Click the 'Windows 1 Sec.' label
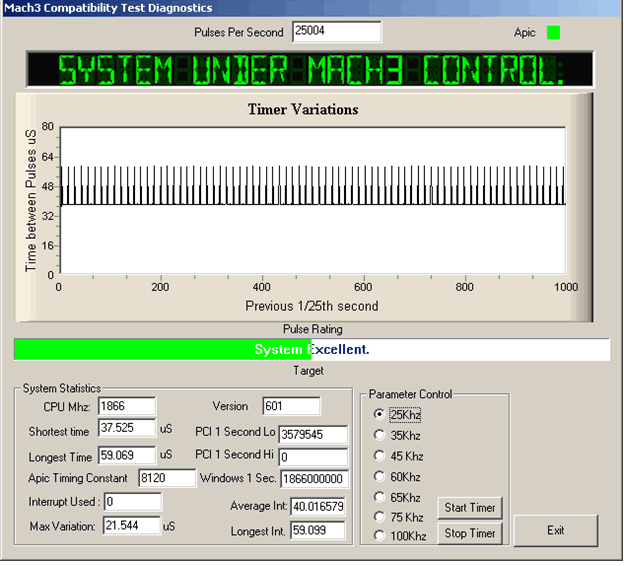Screen dimensions: 624x566 [238, 478]
